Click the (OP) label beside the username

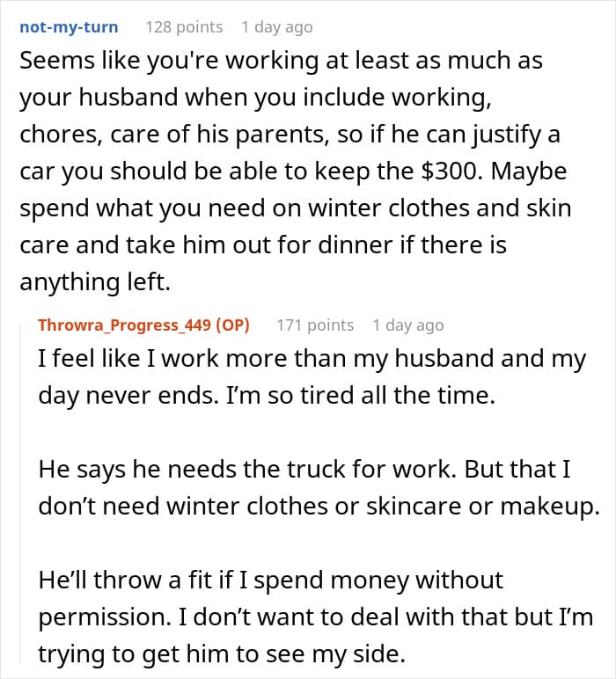coord(231,325)
